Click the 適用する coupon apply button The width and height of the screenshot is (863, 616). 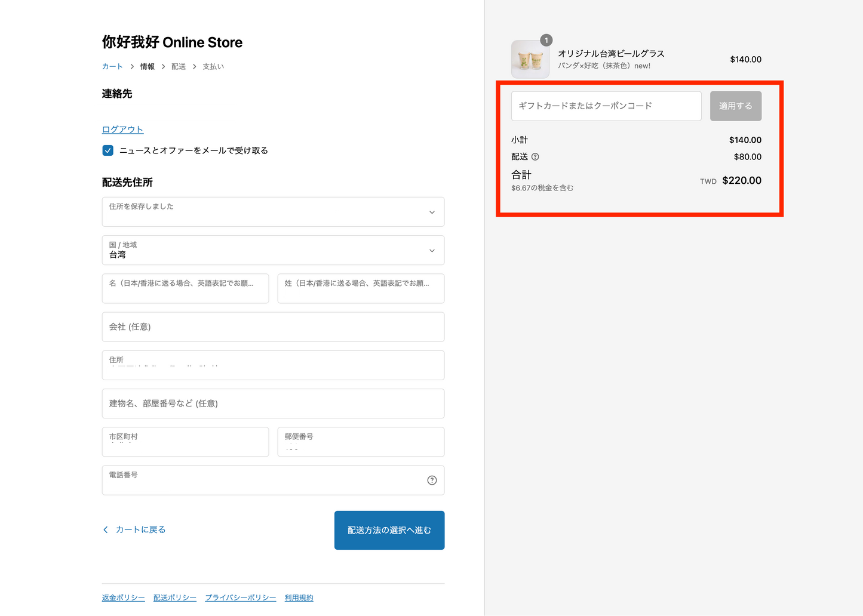click(735, 106)
